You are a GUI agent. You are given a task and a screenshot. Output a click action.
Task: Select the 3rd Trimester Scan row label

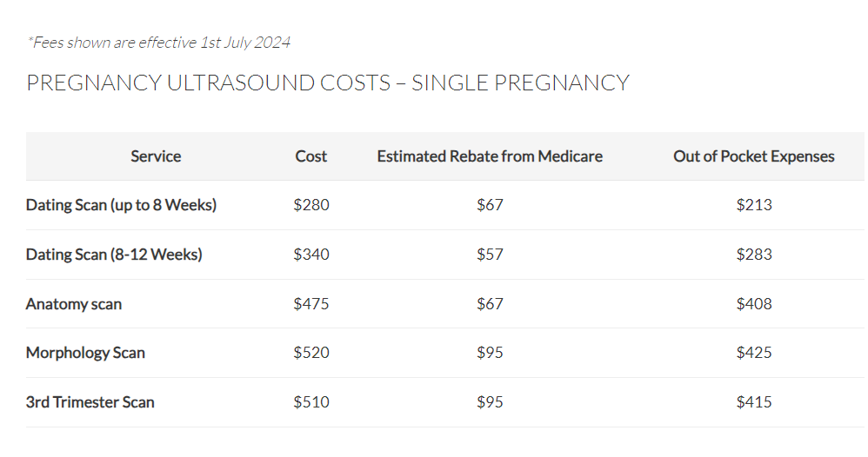[x=90, y=402]
